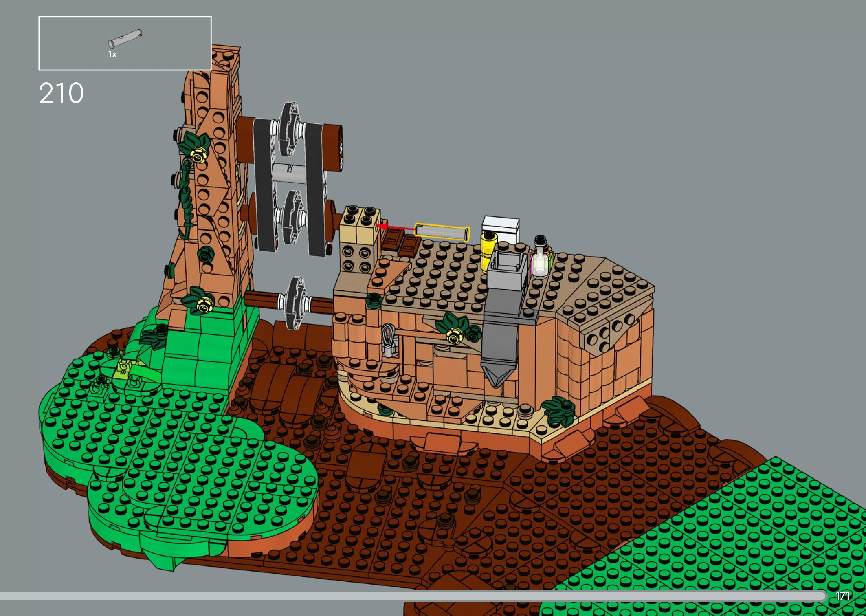The height and width of the screenshot is (616, 866).
Task: Click the yellow flower at tower top
Action: pos(198,155)
